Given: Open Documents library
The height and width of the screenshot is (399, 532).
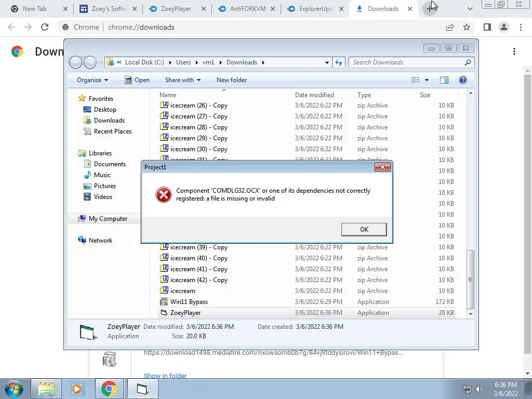Looking at the screenshot, I should pos(110,164).
